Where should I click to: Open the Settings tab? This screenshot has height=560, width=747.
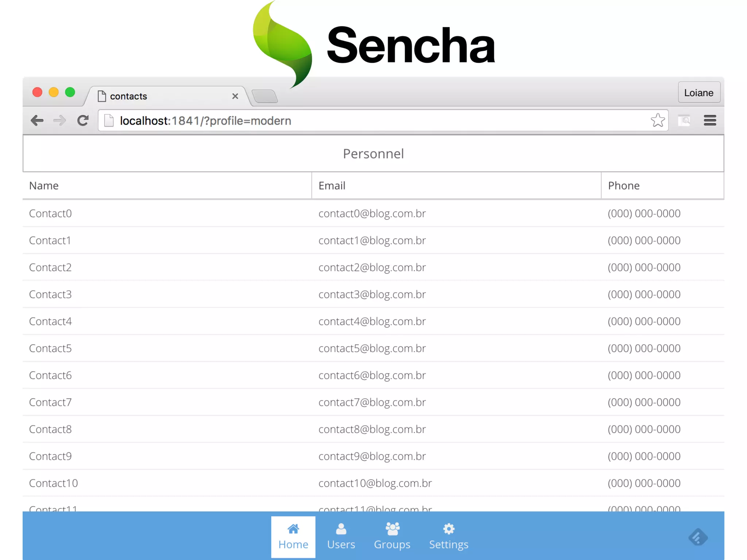pos(449,536)
